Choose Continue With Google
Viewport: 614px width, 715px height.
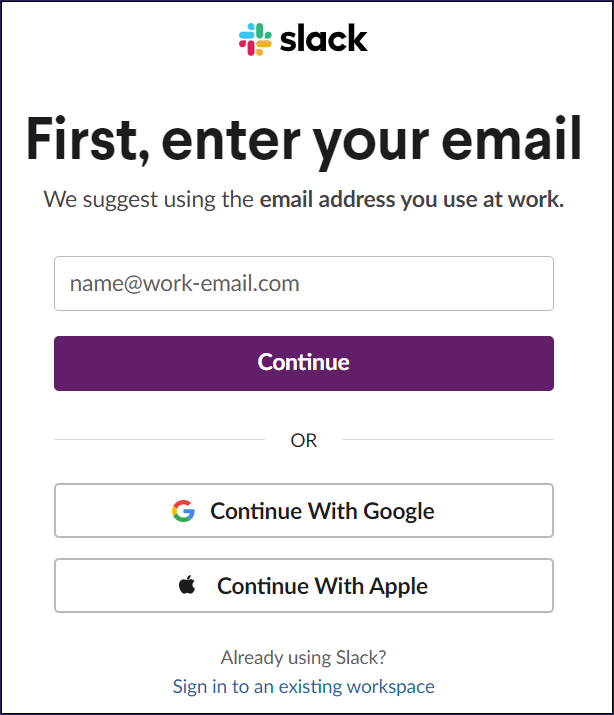[x=303, y=511]
